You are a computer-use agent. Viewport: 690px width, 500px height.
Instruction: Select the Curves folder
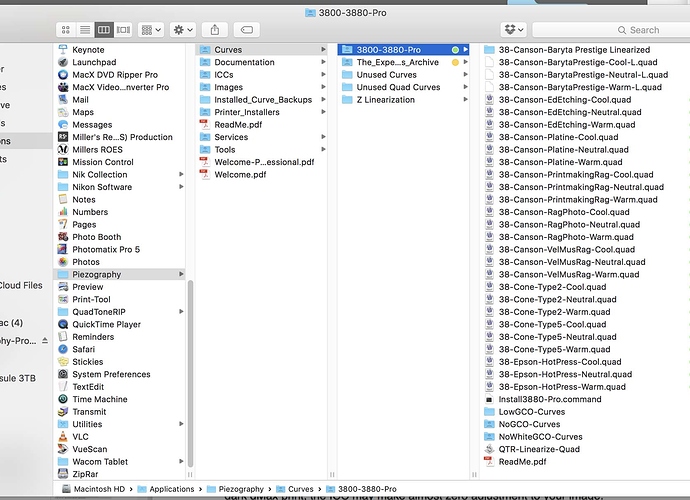click(262, 50)
